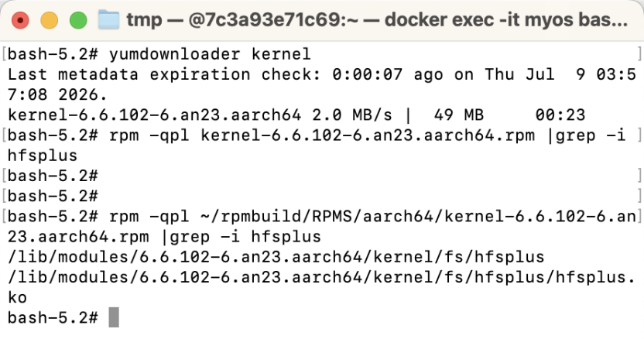Click the kernel-6.6.102-6.an23.aarch64 download progress name
The width and height of the screenshot is (644, 339).
155,115
